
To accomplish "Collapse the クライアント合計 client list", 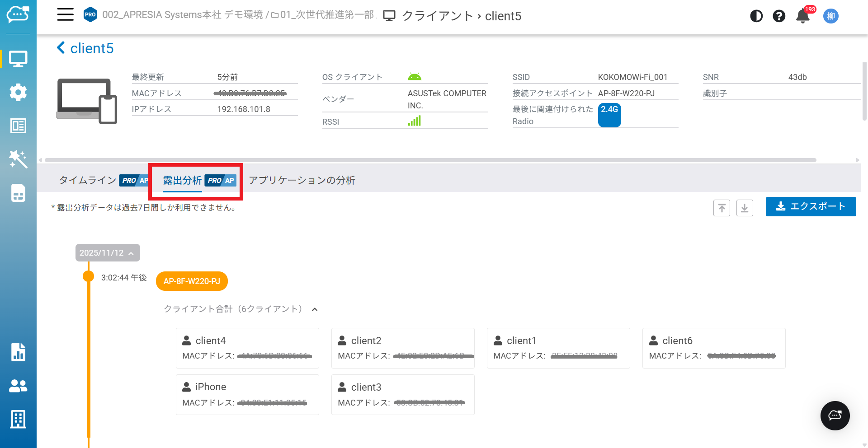I will 315,309.
